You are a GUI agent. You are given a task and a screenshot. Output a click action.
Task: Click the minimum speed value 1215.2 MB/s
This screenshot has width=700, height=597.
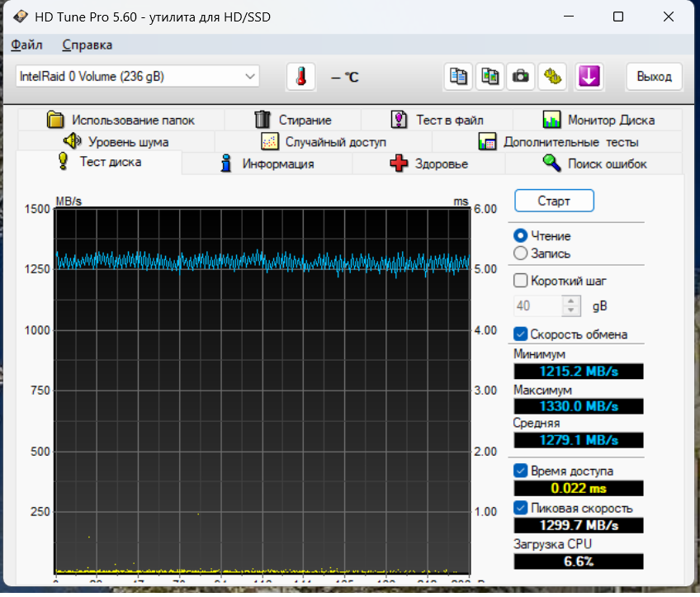point(579,371)
